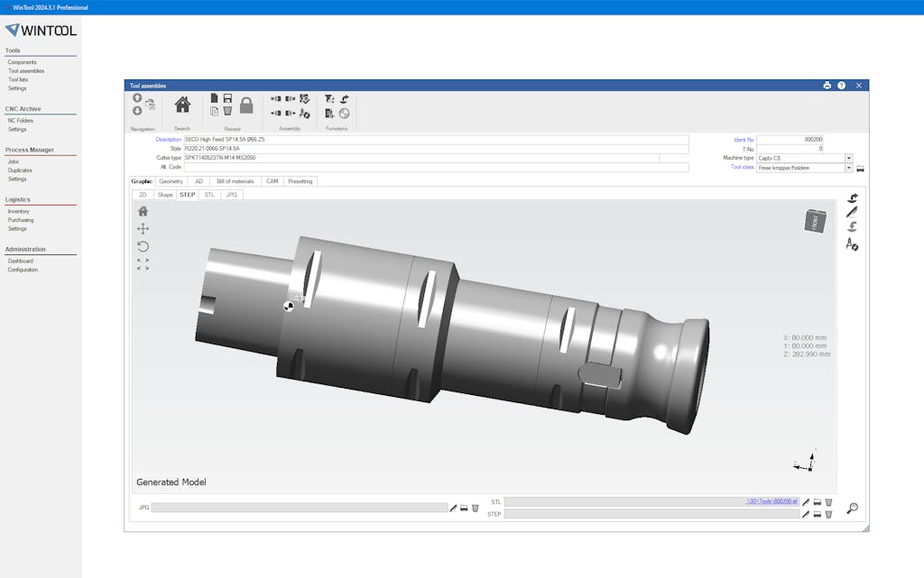Fit model to view with expand icon
Viewport: 924px width, 578px height.
[143, 264]
